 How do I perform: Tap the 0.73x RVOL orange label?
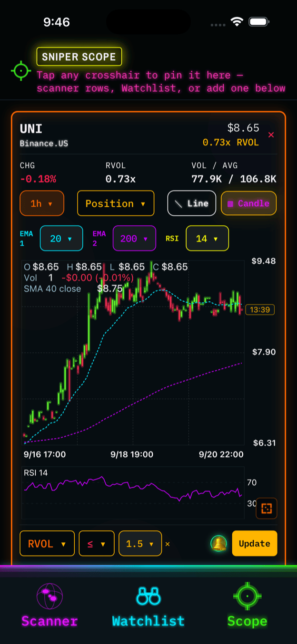click(231, 142)
